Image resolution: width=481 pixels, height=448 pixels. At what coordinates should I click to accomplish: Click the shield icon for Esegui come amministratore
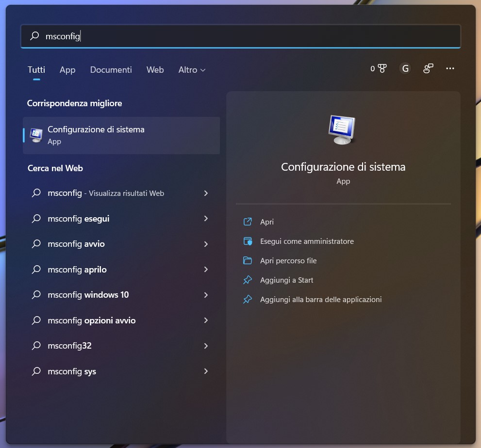click(x=248, y=241)
